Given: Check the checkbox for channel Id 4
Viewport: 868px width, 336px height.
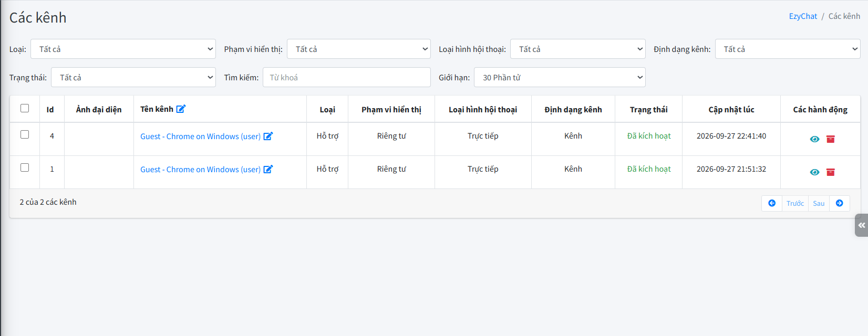Looking at the screenshot, I should click(25, 134).
